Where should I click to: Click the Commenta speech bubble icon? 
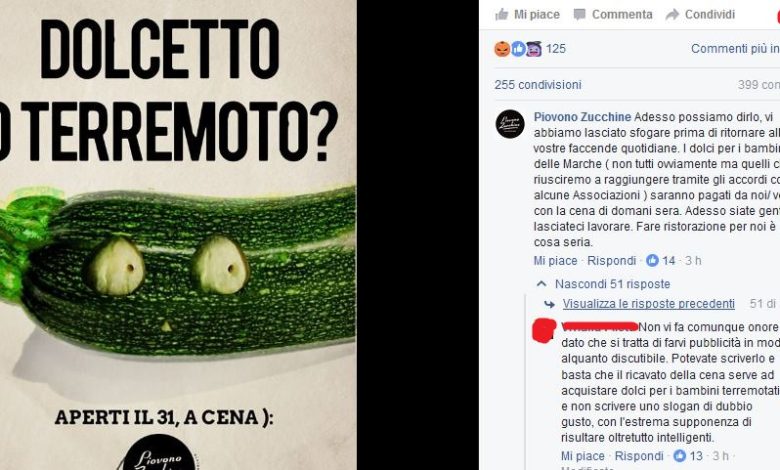tap(580, 14)
